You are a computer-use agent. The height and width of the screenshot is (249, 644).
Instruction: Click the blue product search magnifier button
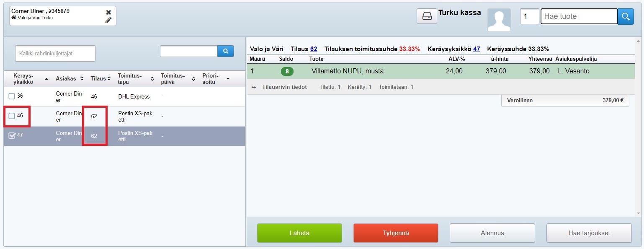pos(626,17)
